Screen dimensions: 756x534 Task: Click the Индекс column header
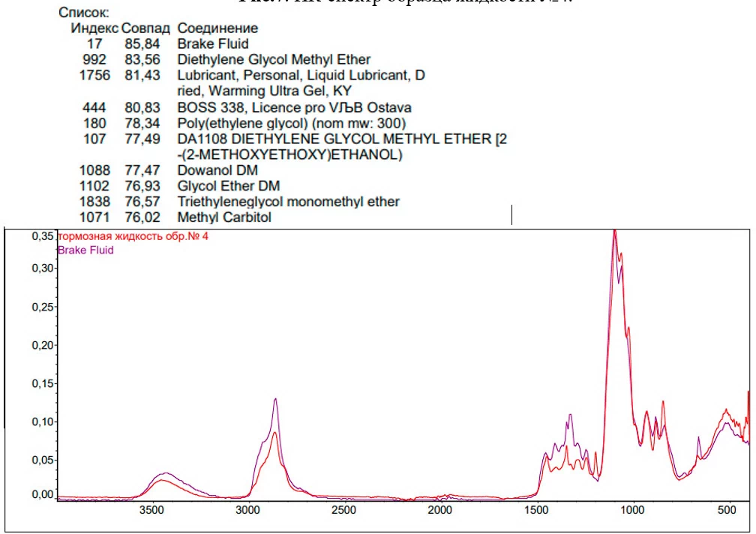[x=94, y=28]
